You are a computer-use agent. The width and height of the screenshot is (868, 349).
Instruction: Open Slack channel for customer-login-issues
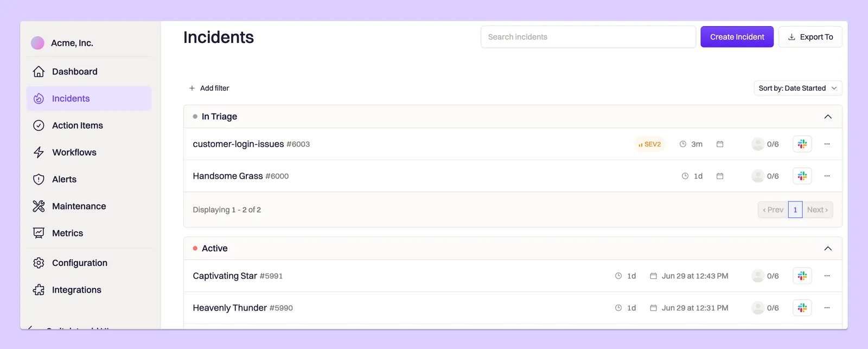click(x=802, y=144)
